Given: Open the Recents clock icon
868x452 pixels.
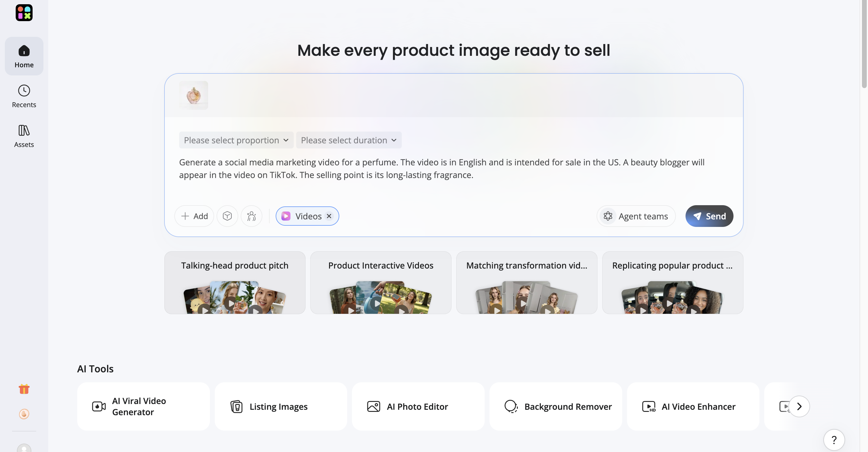Looking at the screenshot, I should pyautogui.click(x=24, y=90).
